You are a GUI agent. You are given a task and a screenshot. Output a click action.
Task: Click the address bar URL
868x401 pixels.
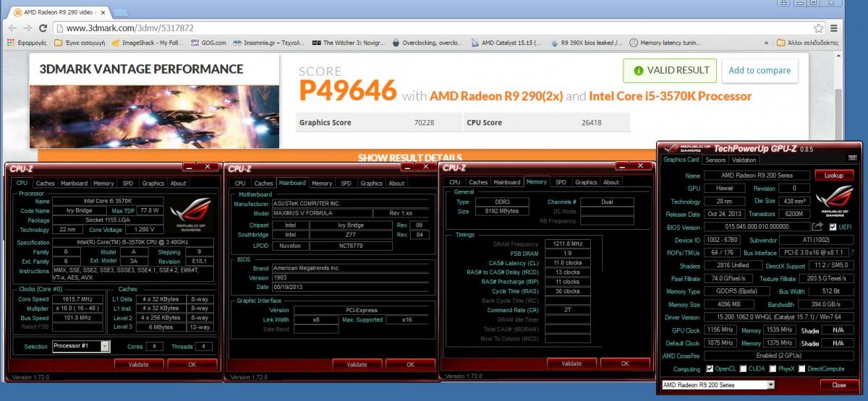[130, 28]
